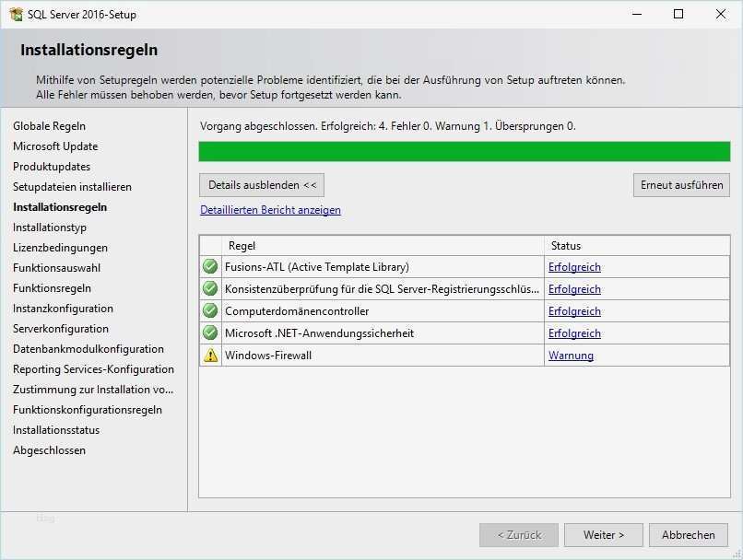
Task: Open Erfolgreich link for Computerdomänencontroller
Action: [574, 311]
